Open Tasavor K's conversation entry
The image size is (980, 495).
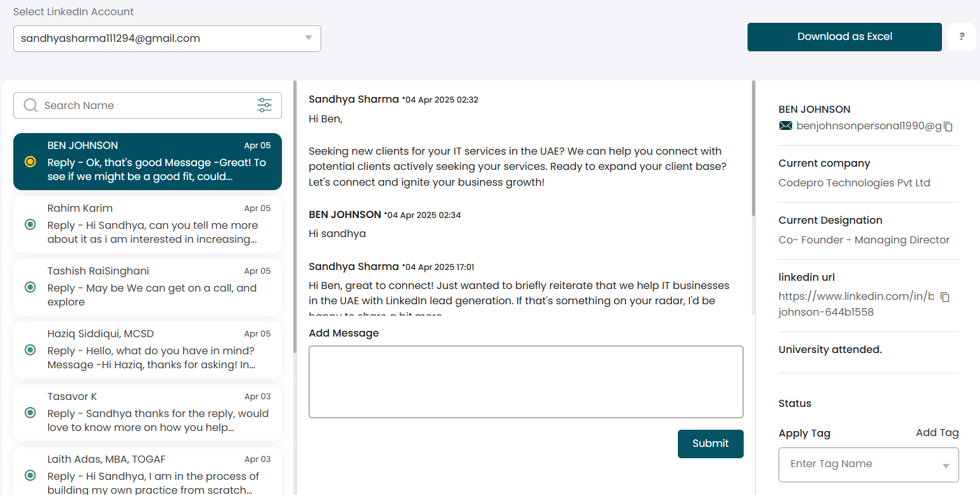pyautogui.click(x=148, y=413)
